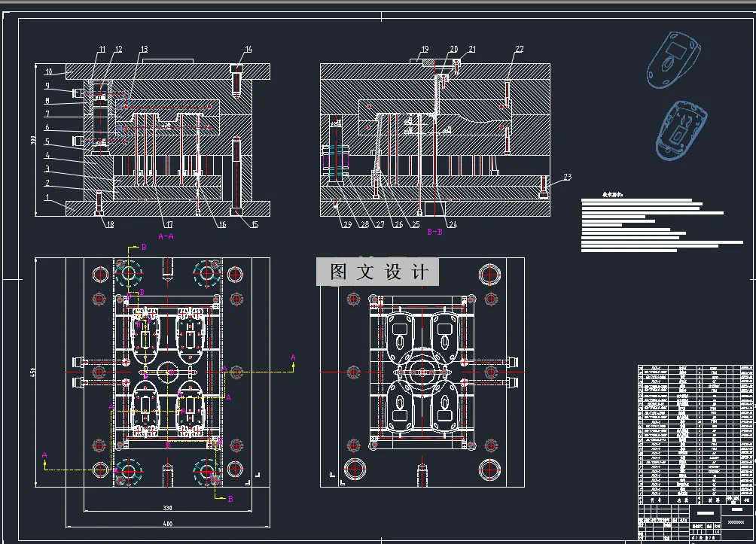Pick the callout number 22

(x=520, y=49)
